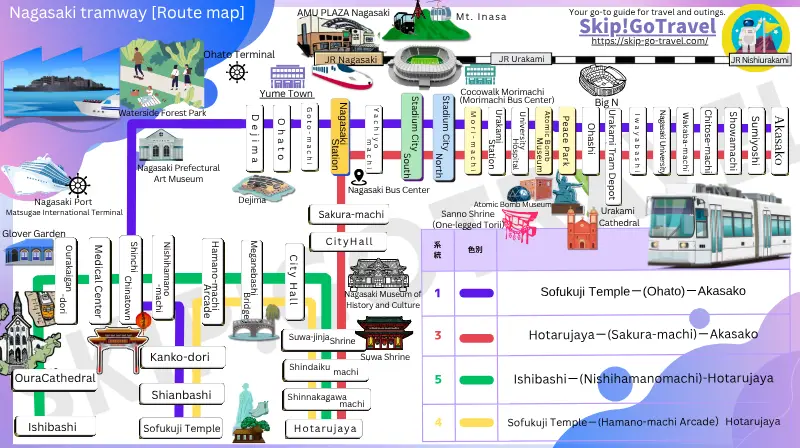Click the shinkansen train illustration
800x448 pixels.
coord(342,77)
